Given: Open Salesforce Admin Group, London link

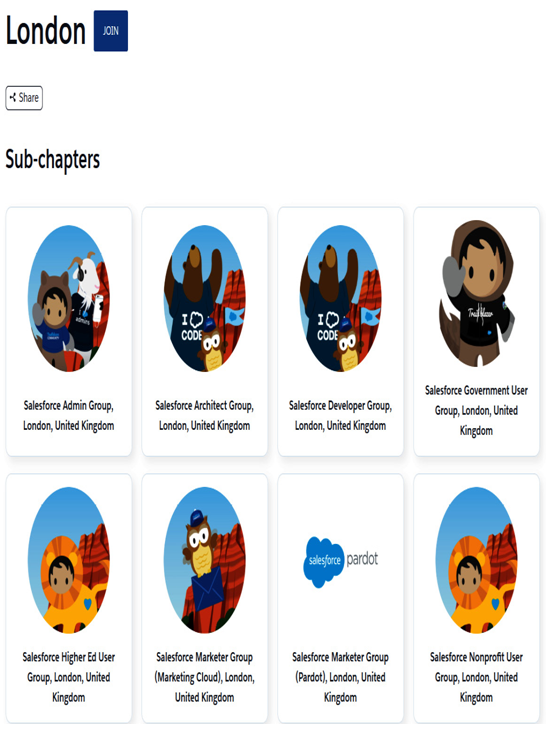Looking at the screenshot, I should click(x=69, y=415).
